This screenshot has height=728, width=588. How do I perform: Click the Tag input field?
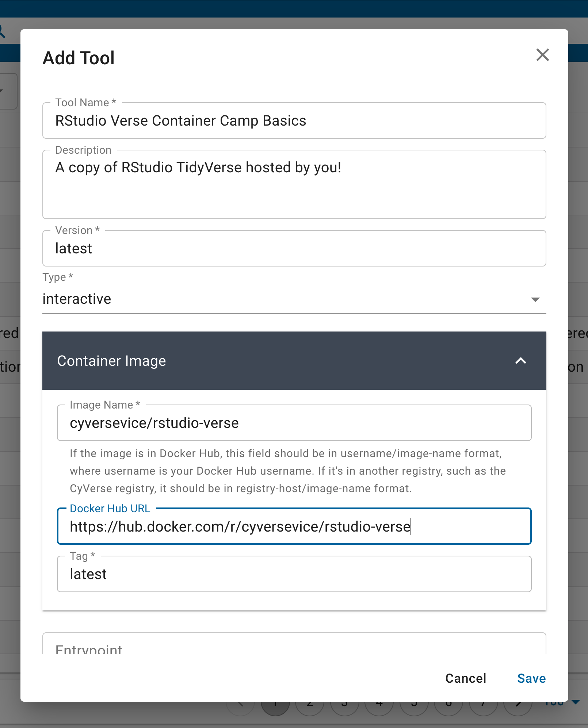pyautogui.click(x=294, y=574)
